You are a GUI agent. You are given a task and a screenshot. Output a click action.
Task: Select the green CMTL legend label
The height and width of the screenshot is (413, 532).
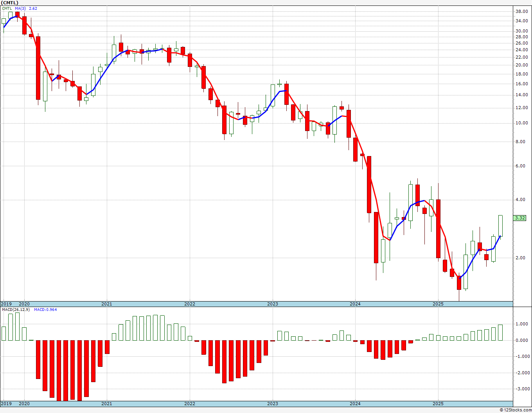(7, 8)
